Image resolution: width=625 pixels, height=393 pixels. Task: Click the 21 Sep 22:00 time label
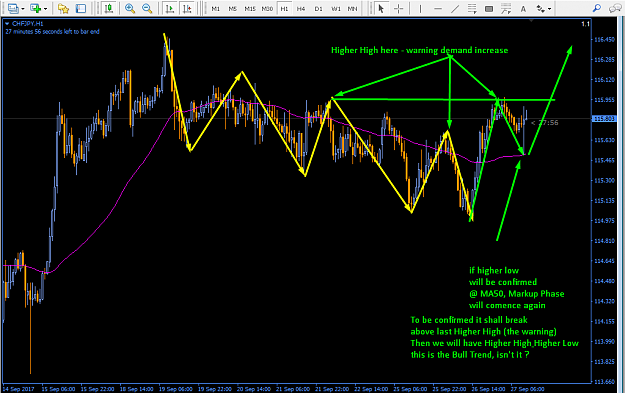click(x=332, y=389)
